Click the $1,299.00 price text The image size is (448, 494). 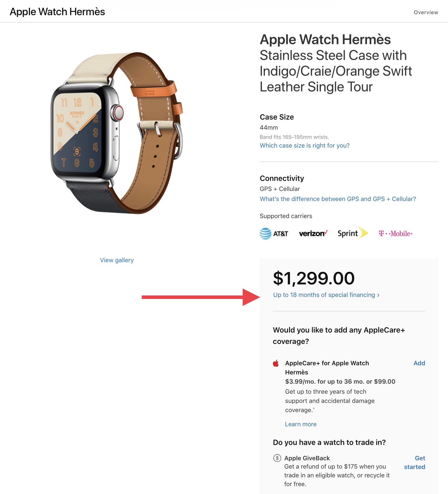(314, 278)
